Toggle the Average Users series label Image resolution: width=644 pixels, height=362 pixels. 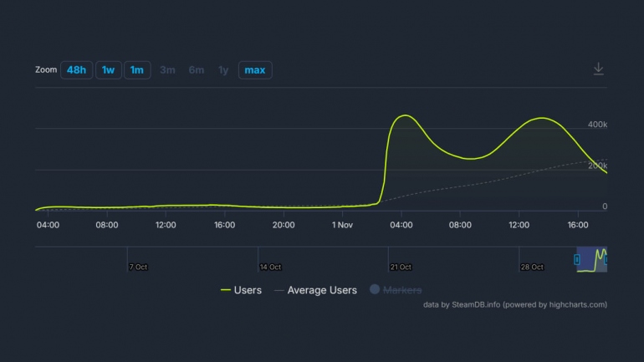(x=322, y=290)
